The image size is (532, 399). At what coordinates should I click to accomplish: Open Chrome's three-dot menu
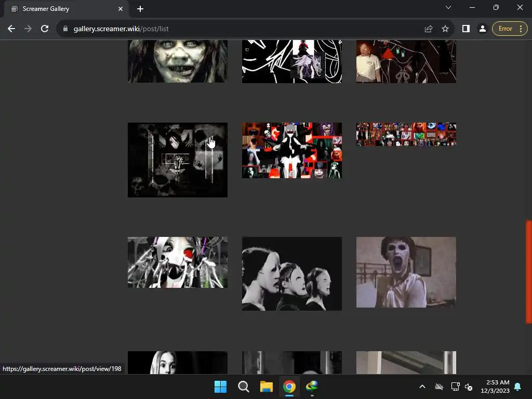(x=521, y=29)
